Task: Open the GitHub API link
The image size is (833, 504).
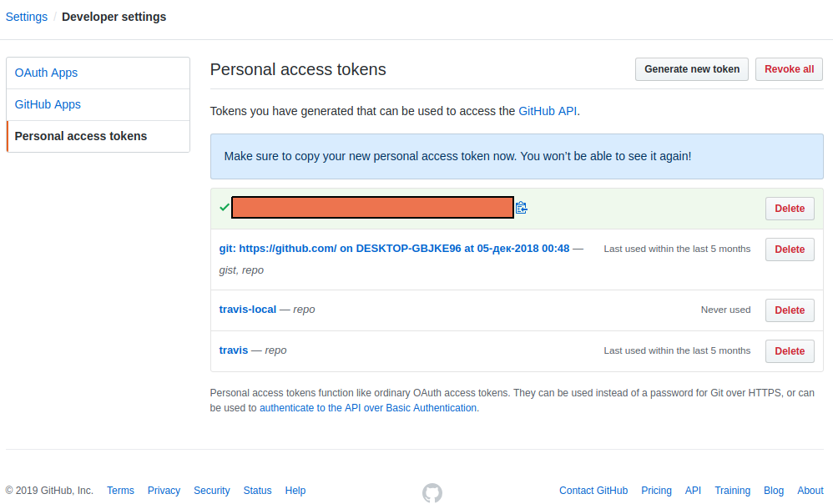Action: (x=548, y=110)
